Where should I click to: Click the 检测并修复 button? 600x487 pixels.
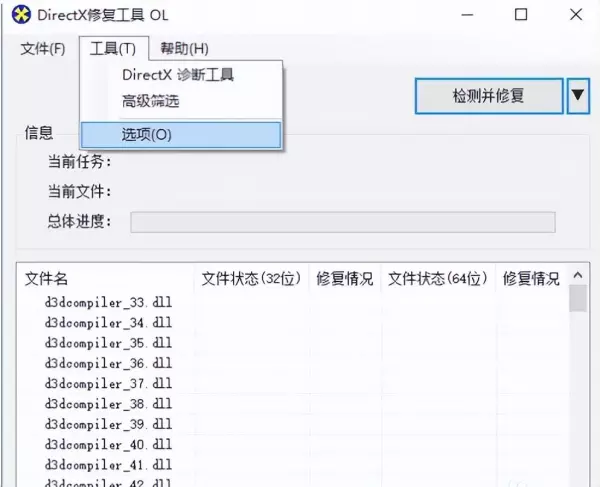(x=489, y=96)
